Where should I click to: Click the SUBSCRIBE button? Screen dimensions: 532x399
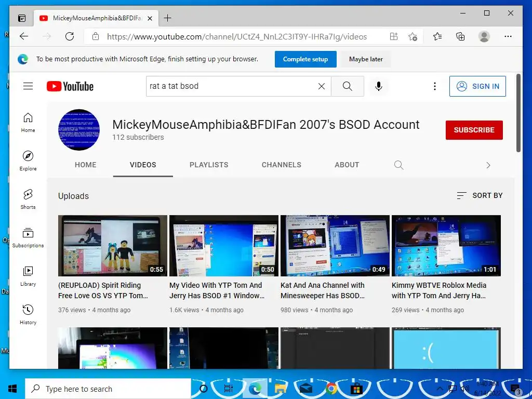(x=474, y=130)
